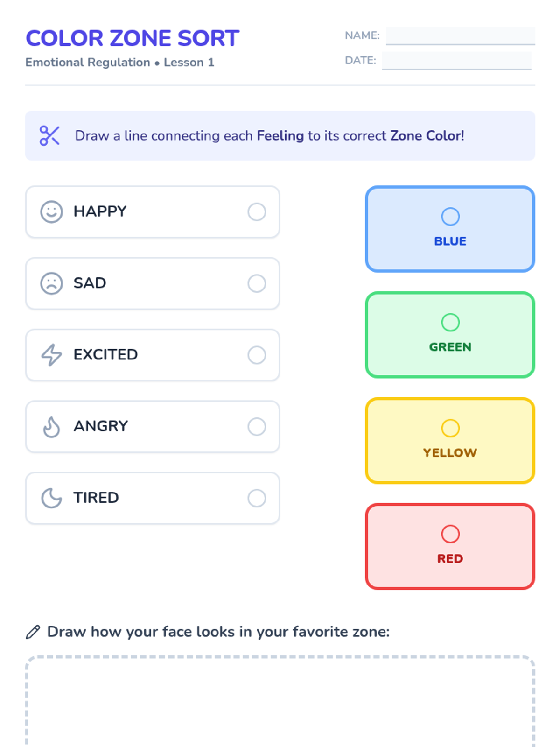The image size is (560, 747).
Task: Select the HAPPY connector circle
Action: pos(257,212)
